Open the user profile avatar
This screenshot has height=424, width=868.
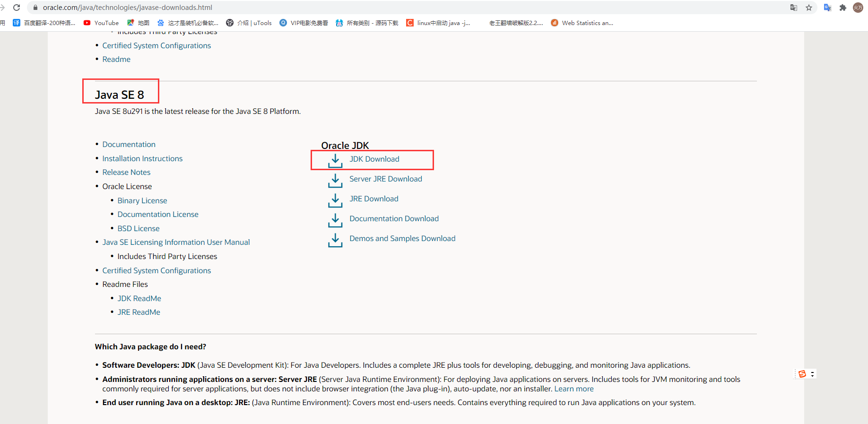coord(858,8)
